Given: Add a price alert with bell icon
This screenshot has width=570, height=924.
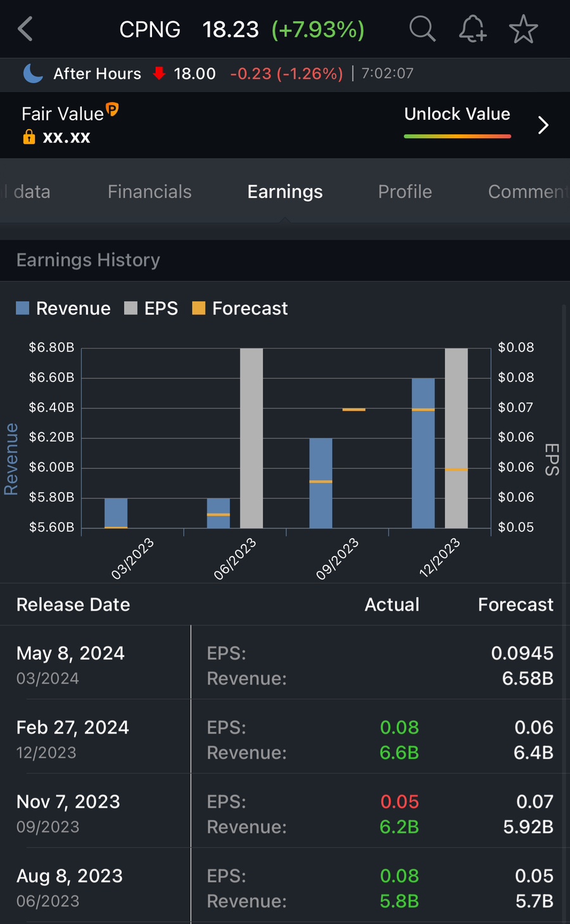Looking at the screenshot, I should point(472,29).
